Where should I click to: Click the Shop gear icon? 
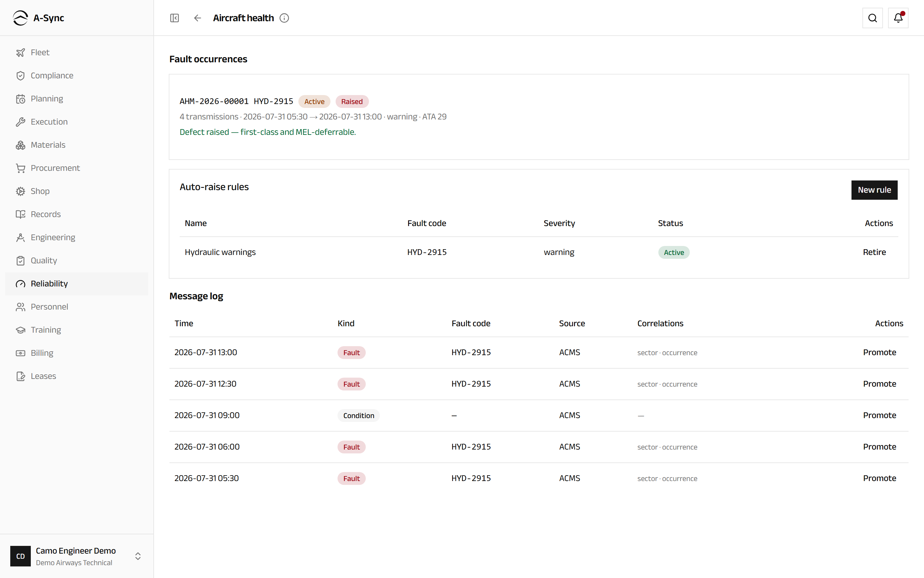(x=21, y=191)
